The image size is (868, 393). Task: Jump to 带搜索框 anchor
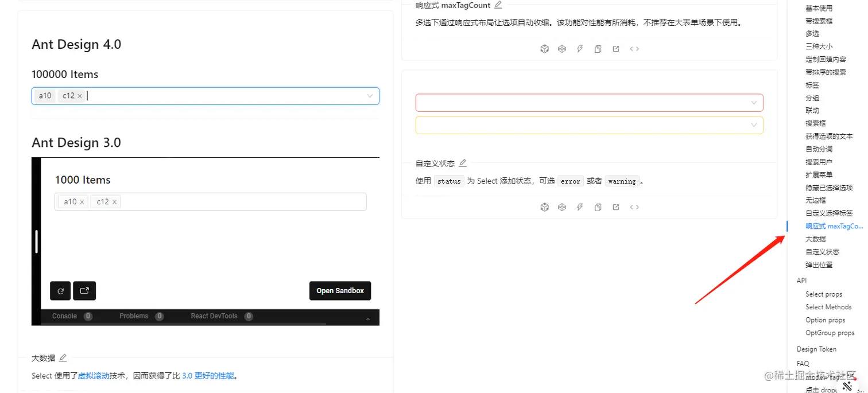[x=819, y=21]
